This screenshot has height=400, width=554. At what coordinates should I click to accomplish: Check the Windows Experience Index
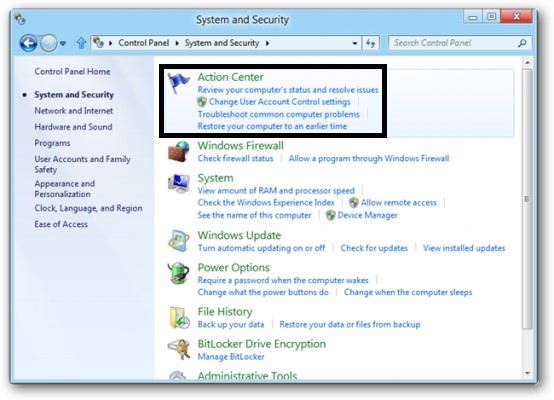266,202
